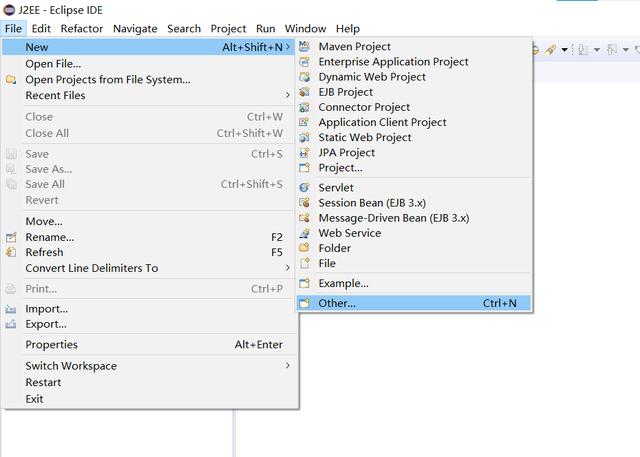Click the Rename... icon
Viewport: 640px width, 457px height.
click(x=11, y=237)
